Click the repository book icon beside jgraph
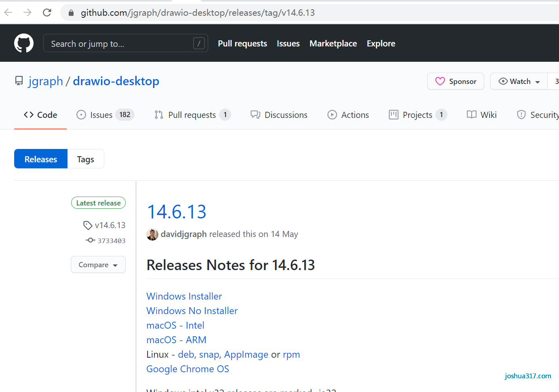This screenshot has width=559, height=392. [x=19, y=81]
